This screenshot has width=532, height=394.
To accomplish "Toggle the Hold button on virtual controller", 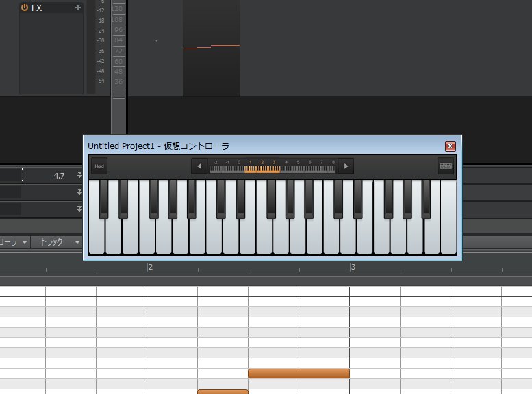I will click(x=99, y=166).
